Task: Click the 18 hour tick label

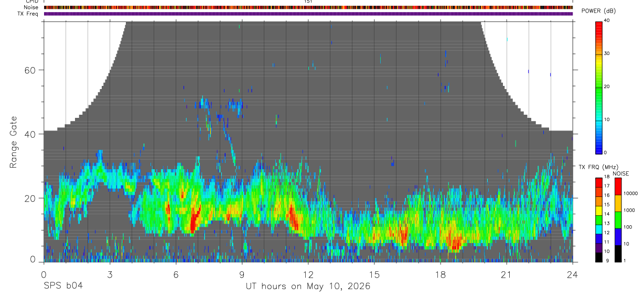Action: 441,274
